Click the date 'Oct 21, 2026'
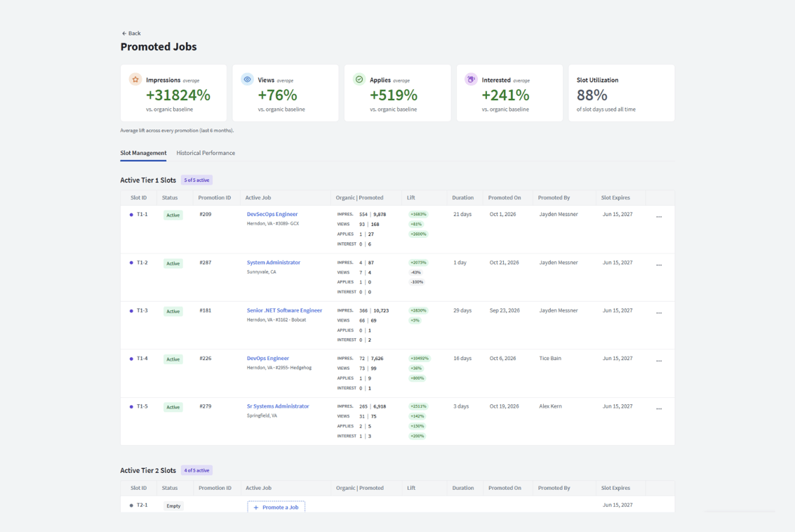The height and width of the screenshot is (532, 795). coord(504,262)
